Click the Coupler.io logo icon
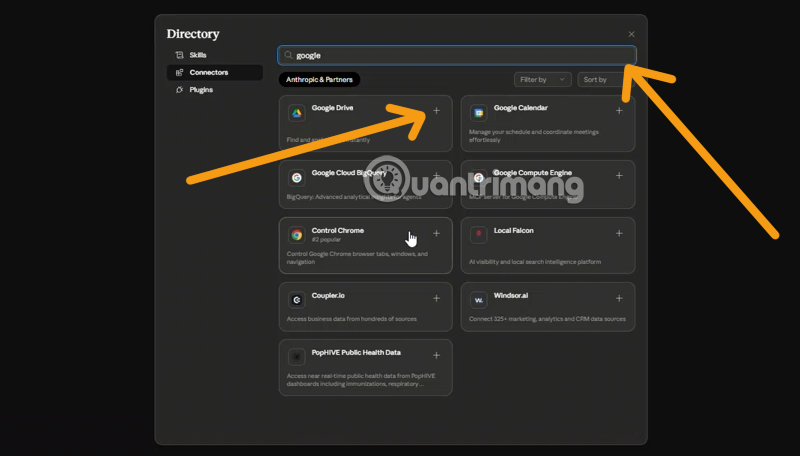800x456 pixels. click(x=296, y=300)
